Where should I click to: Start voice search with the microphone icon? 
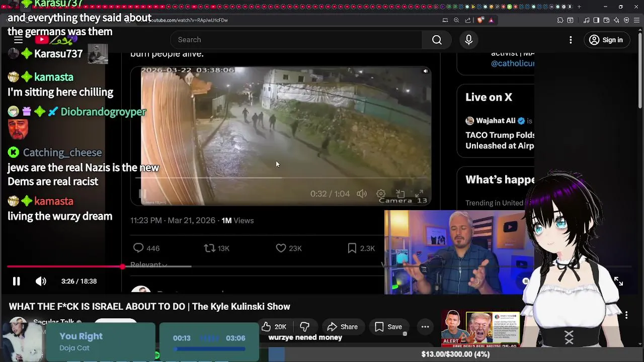point(468,40)
